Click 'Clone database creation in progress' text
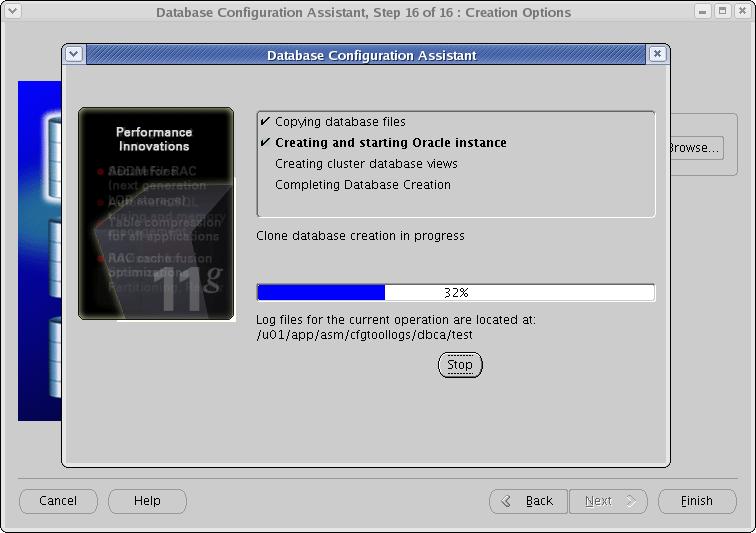Image resolution: width=756 pixels, height=533 pixels. [360, 236]
